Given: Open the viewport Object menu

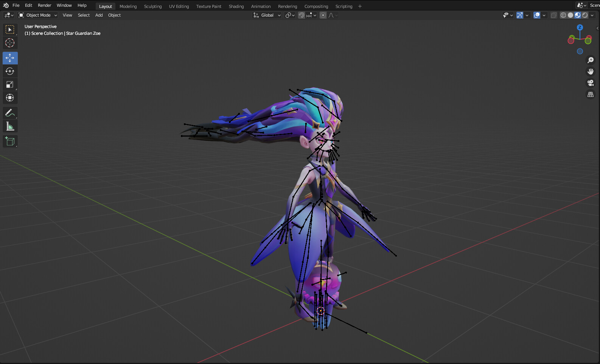Looking at the screenshot, I should (x=114, y=15).
